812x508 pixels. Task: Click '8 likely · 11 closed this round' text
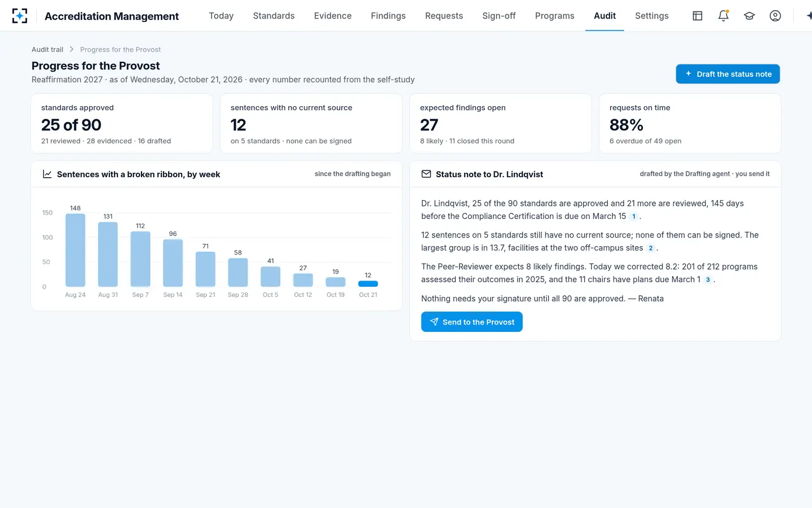pos(467,141)
